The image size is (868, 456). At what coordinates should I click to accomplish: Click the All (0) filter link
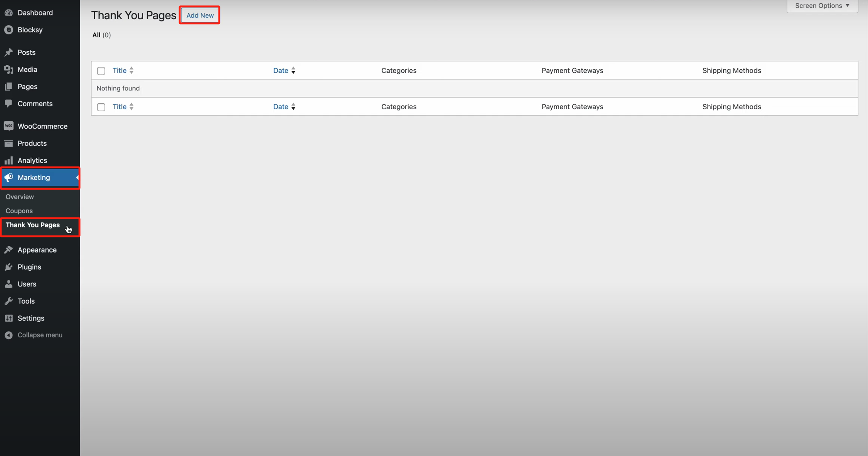coord(101,35)
